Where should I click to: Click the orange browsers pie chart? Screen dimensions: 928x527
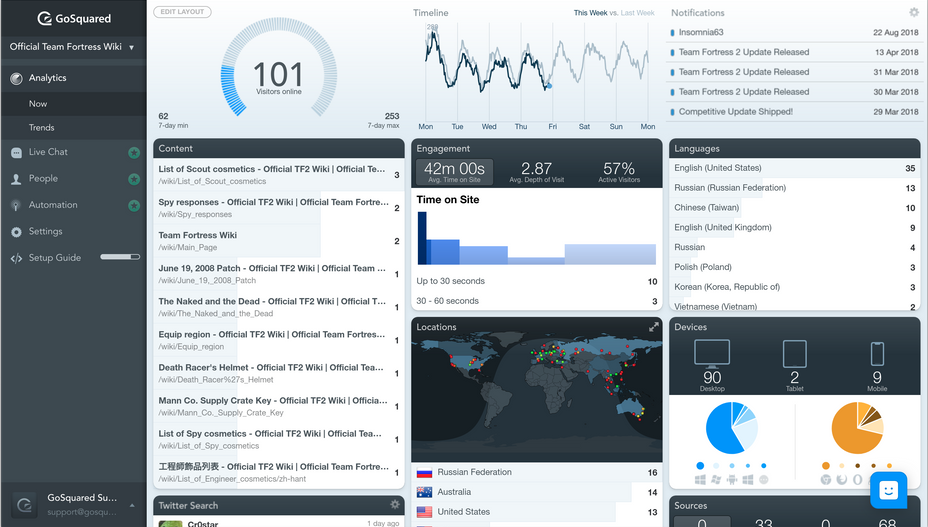point(857,428)
